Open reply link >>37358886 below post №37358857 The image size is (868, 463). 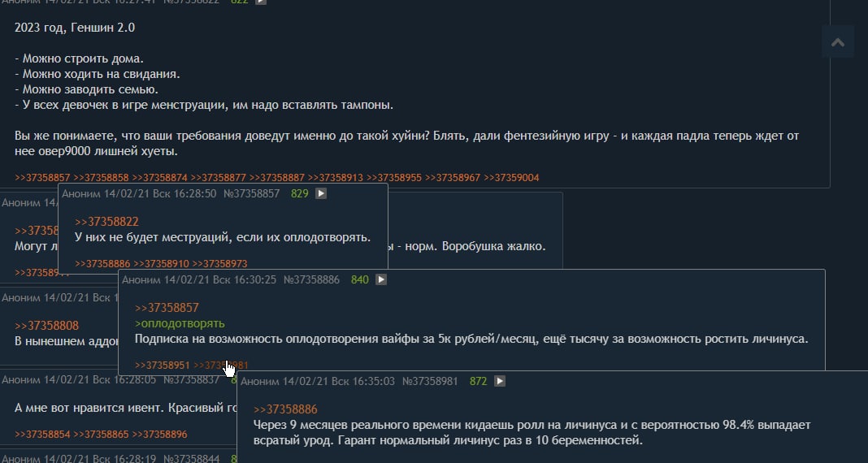point(102,264)
